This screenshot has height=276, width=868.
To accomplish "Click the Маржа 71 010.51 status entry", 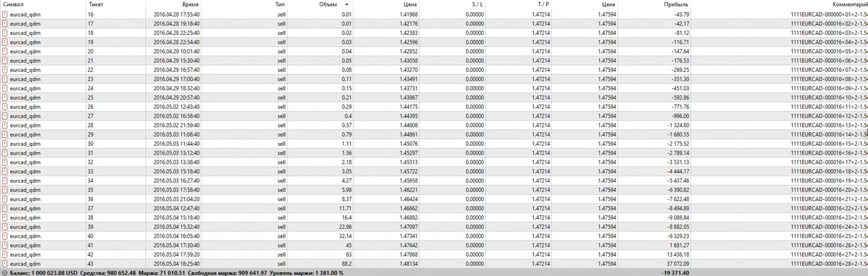I will pos(162,273).
